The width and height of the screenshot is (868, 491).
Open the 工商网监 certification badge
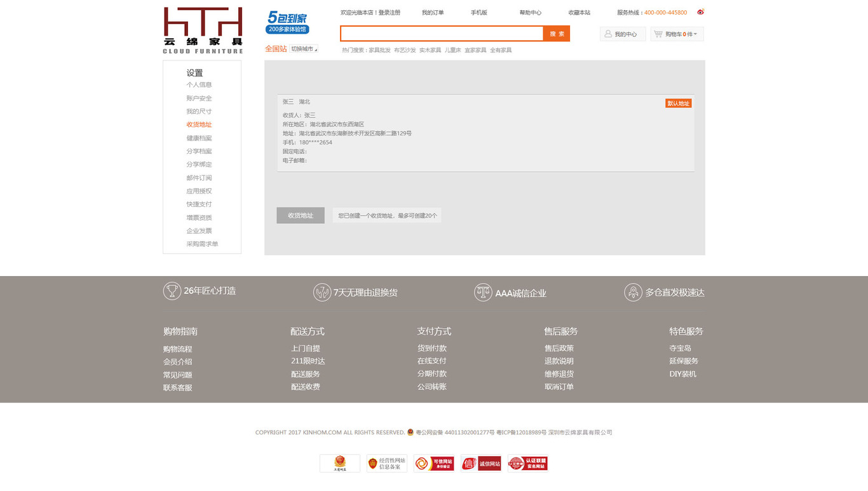[x=340, y=463]
